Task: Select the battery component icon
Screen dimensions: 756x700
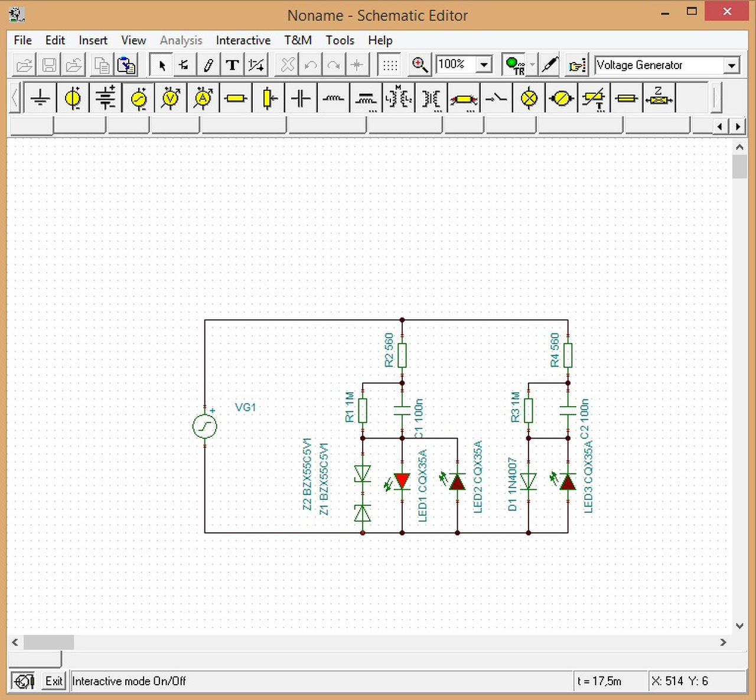Action: point(106,98)
